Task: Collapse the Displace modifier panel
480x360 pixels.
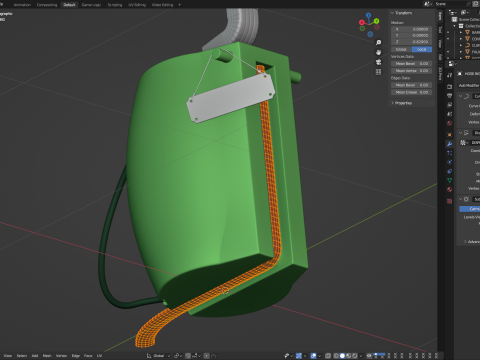Action: [x=461, y=133]
